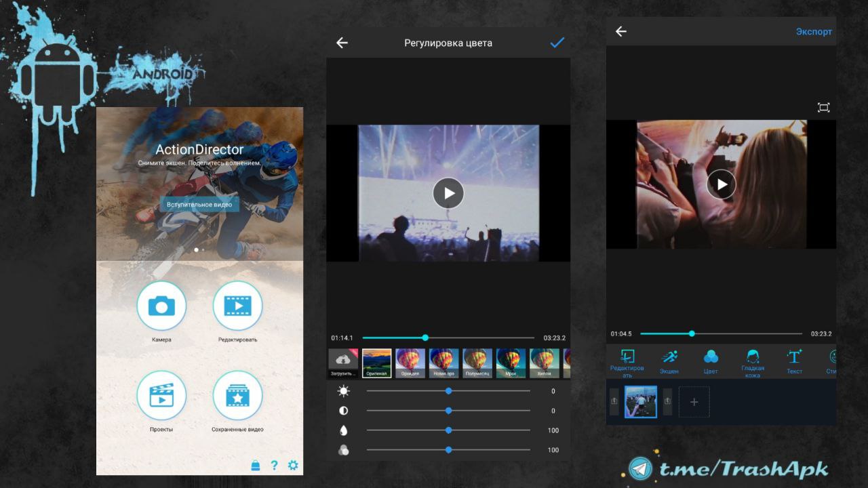Open the Гладкая кожа face tool

click(x=753, y=363)
